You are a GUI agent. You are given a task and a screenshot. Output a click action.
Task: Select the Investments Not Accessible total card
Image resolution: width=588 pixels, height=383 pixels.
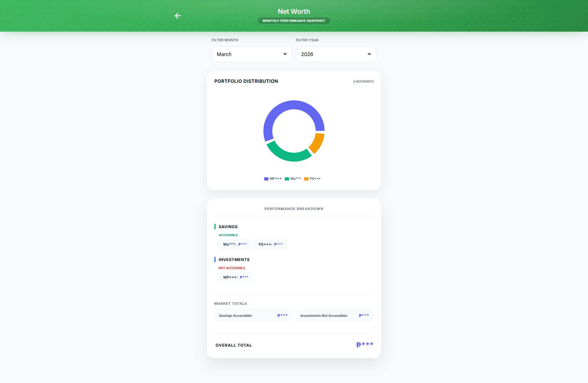tap(334, 316)
